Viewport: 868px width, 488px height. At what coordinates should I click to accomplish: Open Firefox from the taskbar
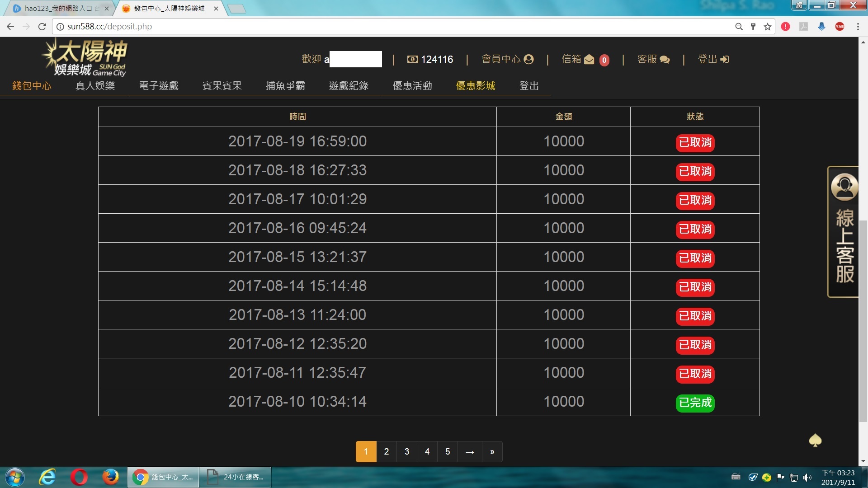tap(110, 477)
